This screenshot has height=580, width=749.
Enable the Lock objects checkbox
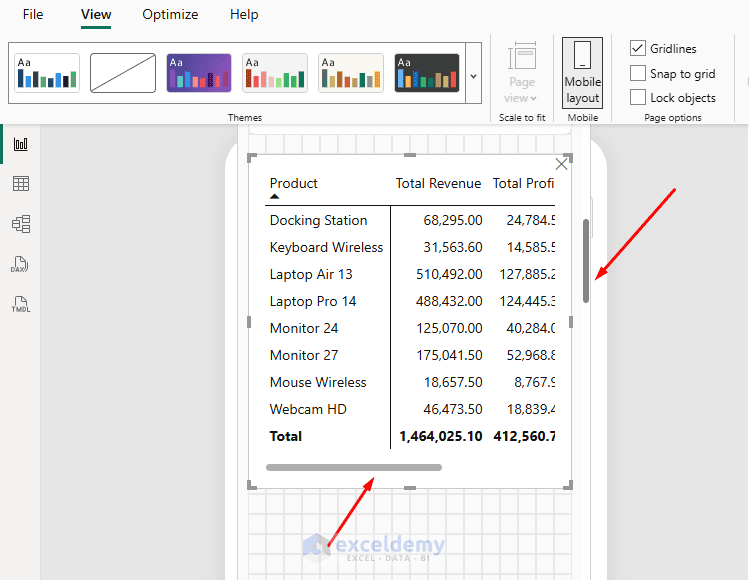(638, 97)
